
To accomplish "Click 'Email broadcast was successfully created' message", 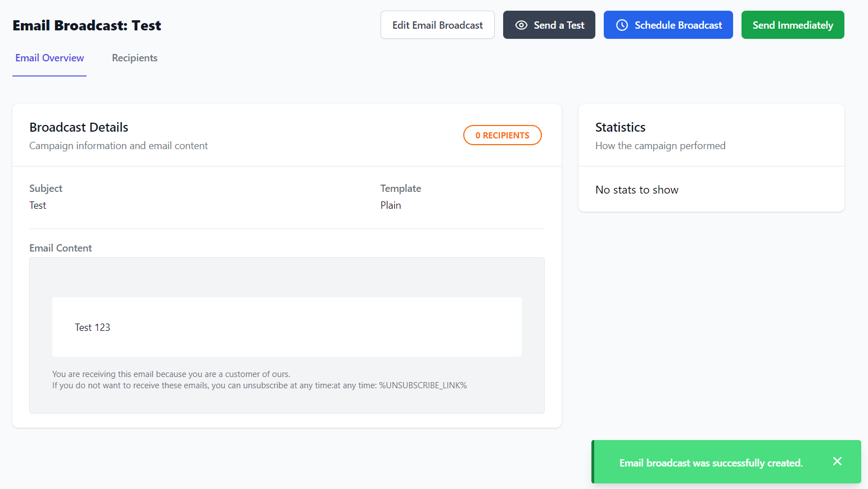I will (711, 463).
